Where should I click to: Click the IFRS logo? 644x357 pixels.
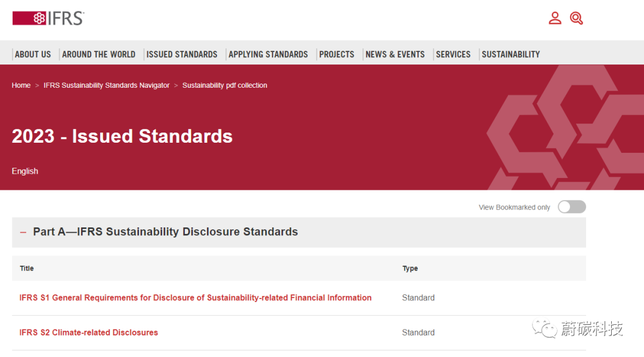click(48, 19)
